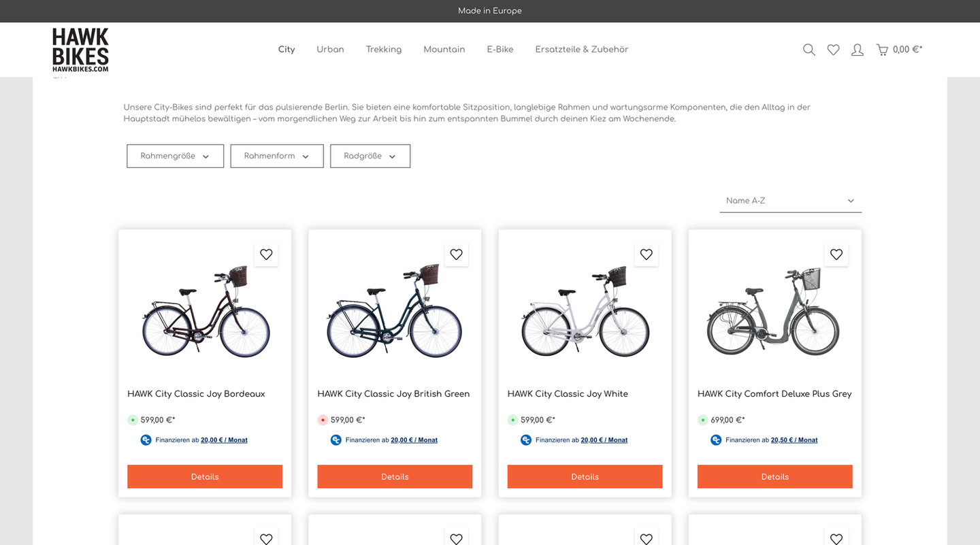Click 20,00 € / Monat link under Bordeaux

point(224,440)
